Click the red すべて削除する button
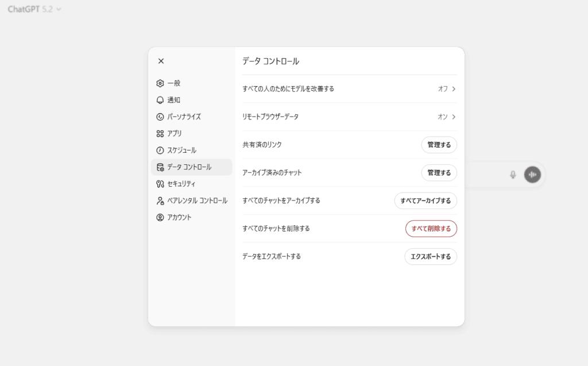Image resolution: width=588 pixels, height=366 pixels. (431, 229)
